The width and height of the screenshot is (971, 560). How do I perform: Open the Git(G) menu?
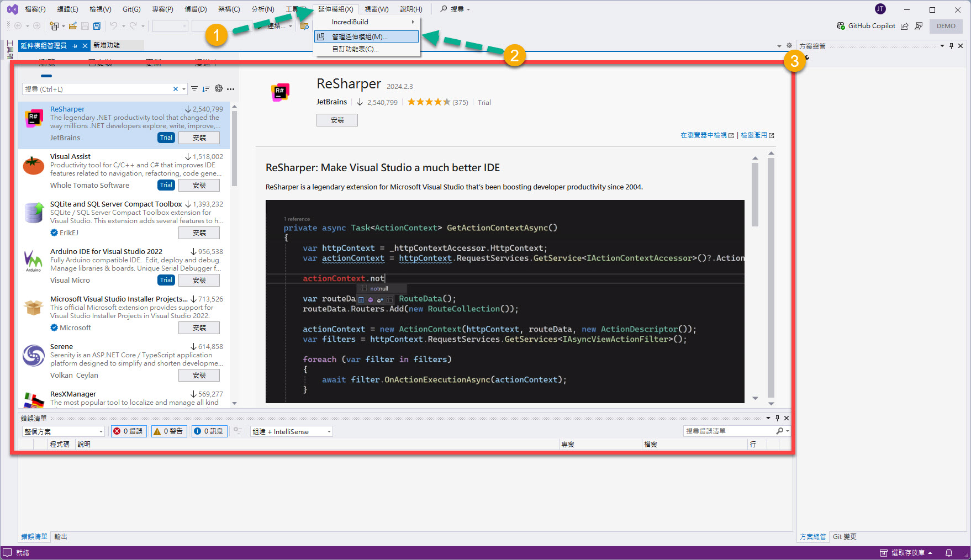tap(131, 9)
